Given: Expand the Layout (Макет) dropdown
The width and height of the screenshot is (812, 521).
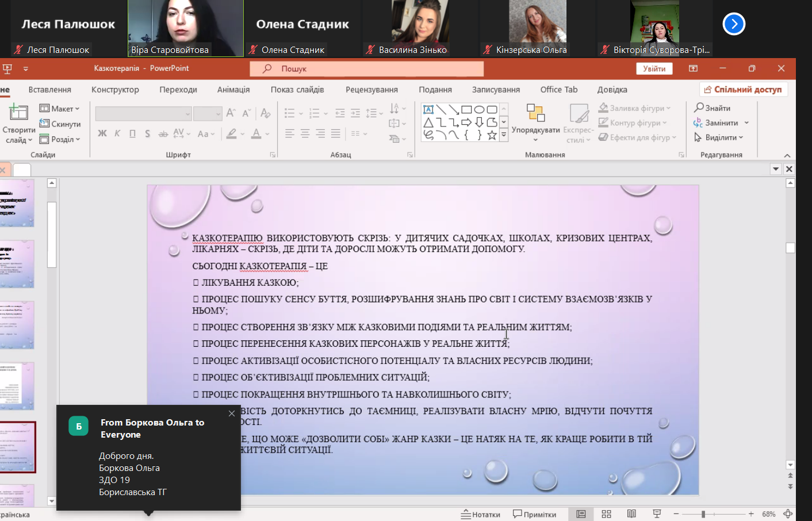Looking at the screenshot, I should tap(60, 109).
